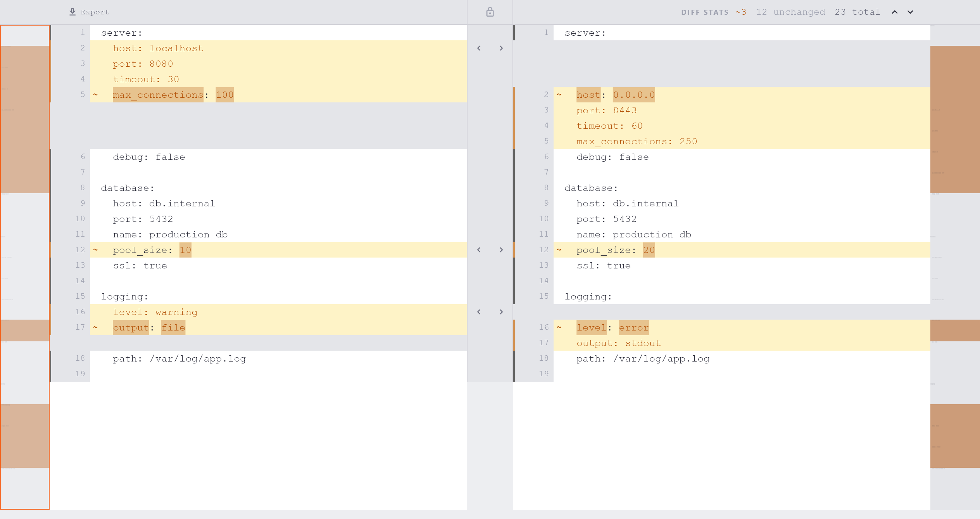Click 'logging:' line in left pane
This screenshot has width=980, height=519.
click(124, 296)
